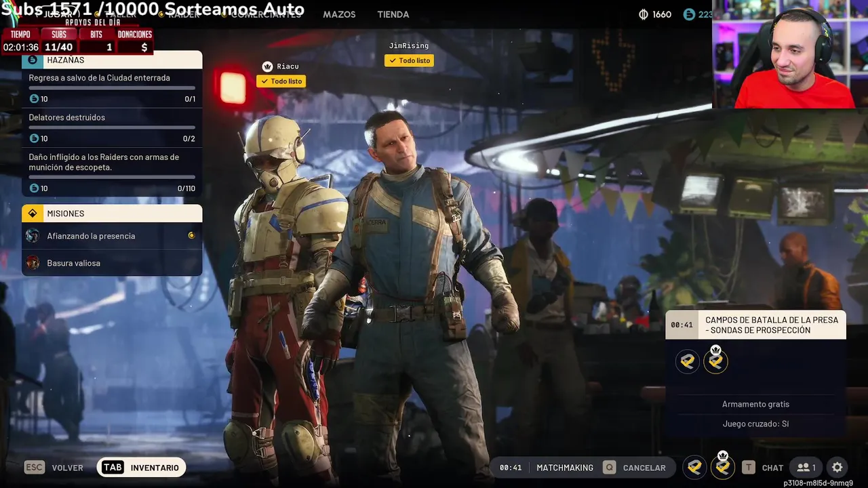
Task: Click the Misiones header icon
Action: click(x=33, y=213)
